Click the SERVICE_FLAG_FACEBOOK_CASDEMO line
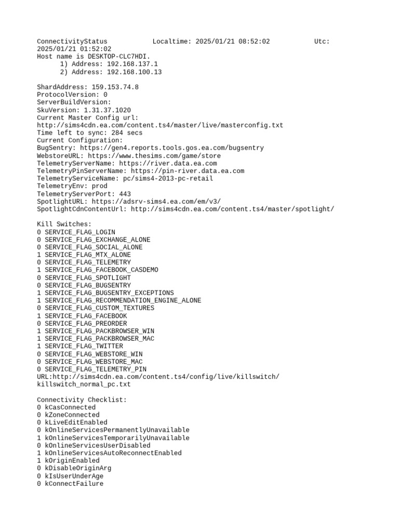This screenshot has height=532, width=399. [98, 270]
